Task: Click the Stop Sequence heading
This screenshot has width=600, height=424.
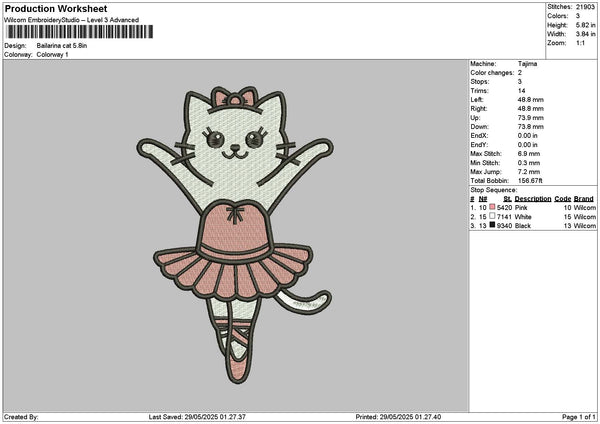Action: click(493, 189)
